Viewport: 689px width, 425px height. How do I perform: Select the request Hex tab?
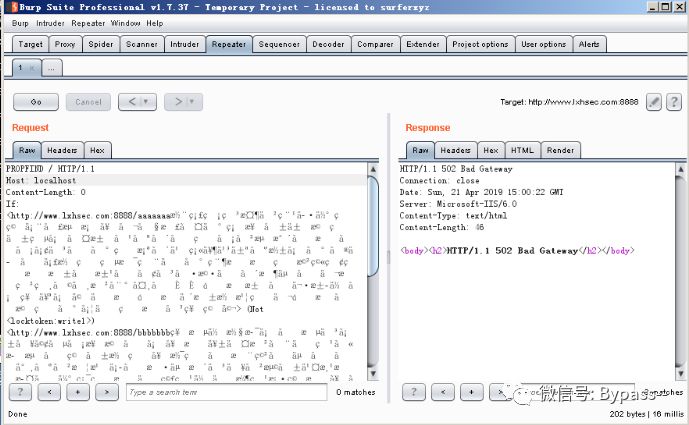97,150
